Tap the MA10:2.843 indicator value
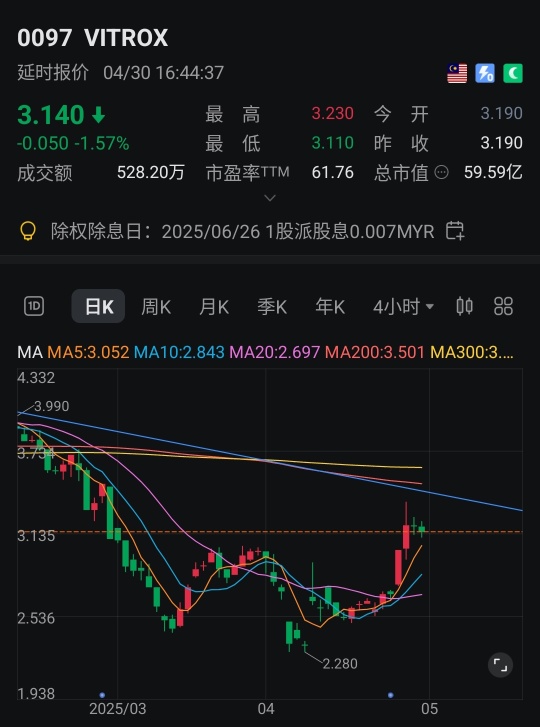The image size is (540, 727). pyautogui.click(x=179, y=352)
